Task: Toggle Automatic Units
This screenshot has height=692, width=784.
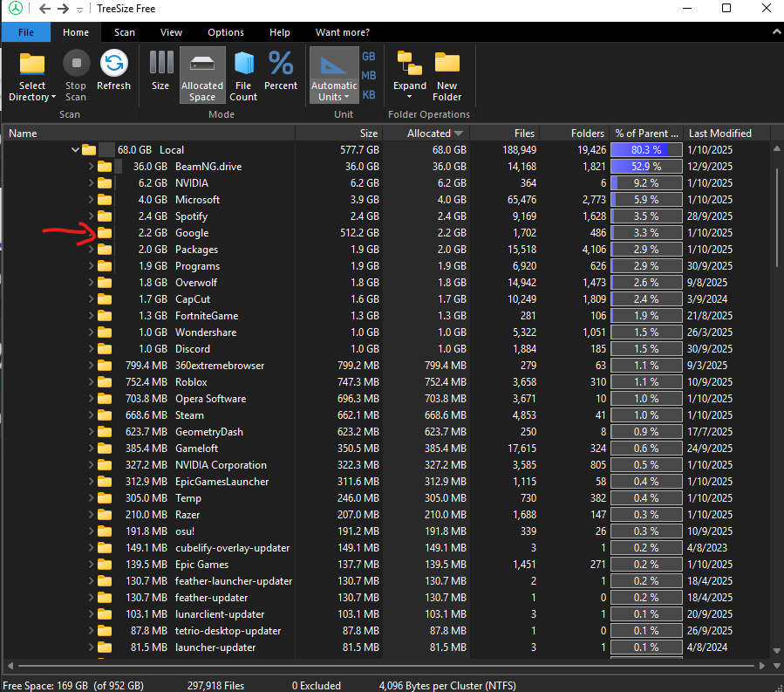Action: click(x=334, y=76)
